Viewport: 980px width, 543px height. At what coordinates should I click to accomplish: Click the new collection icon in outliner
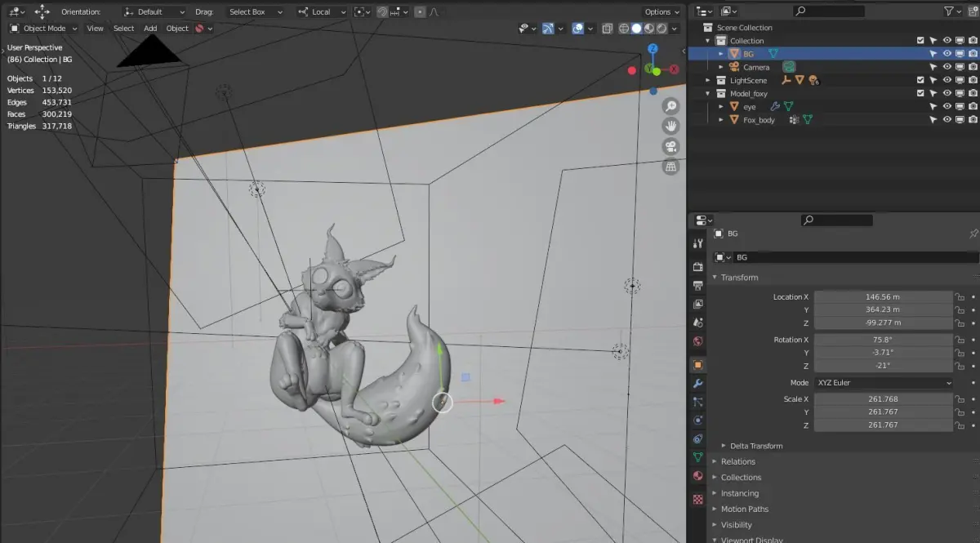973,11
